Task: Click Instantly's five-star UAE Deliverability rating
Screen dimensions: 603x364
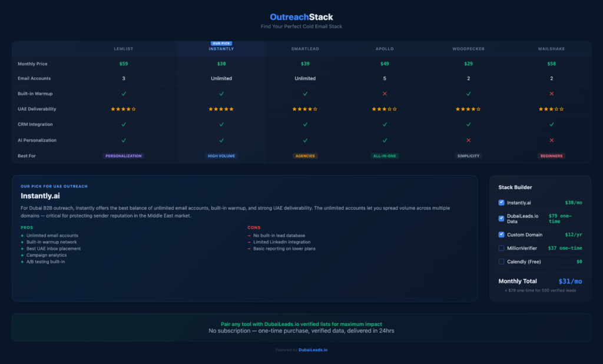Action: point(221,109)
